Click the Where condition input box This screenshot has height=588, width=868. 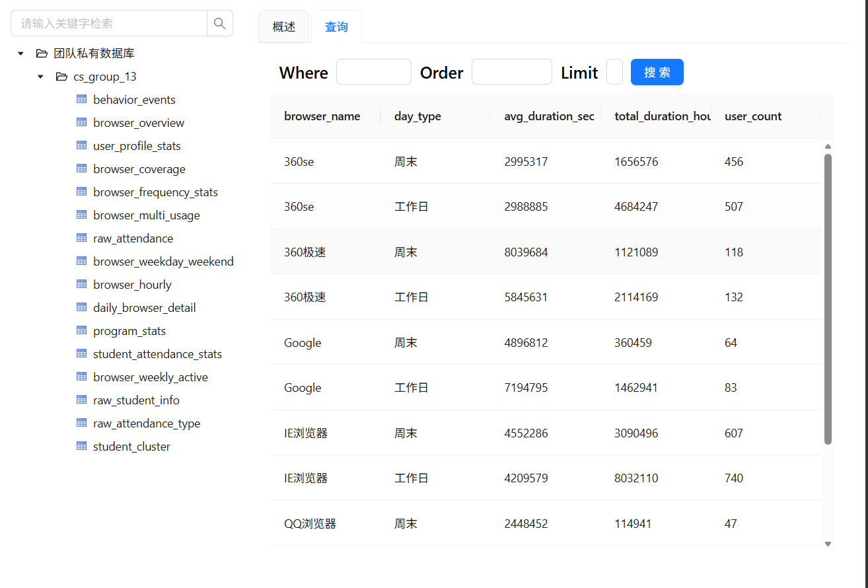point(374,72)
